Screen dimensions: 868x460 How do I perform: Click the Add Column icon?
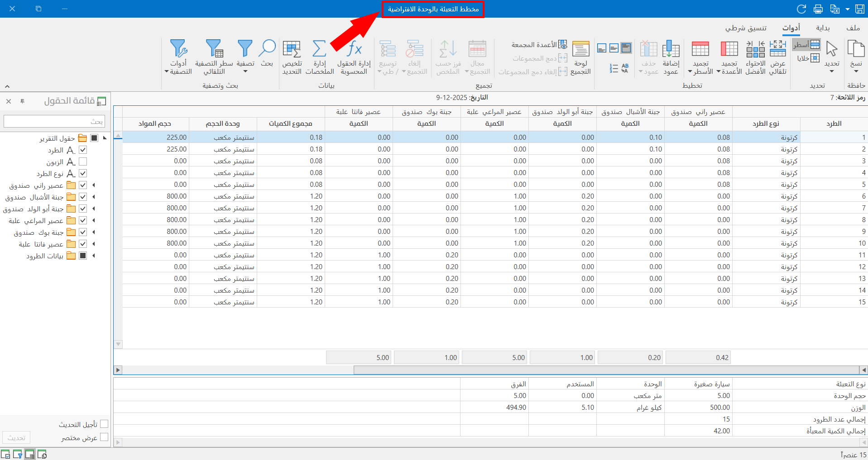671,49
